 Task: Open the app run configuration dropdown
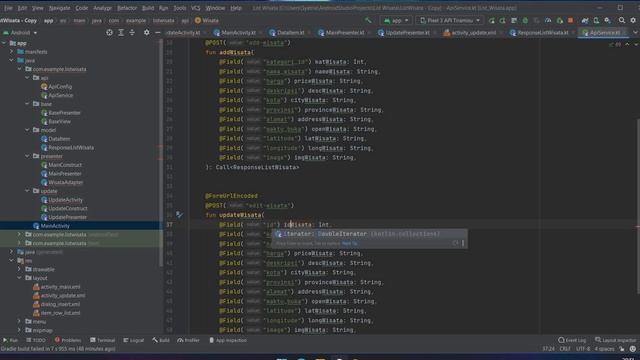click(396, 20)
